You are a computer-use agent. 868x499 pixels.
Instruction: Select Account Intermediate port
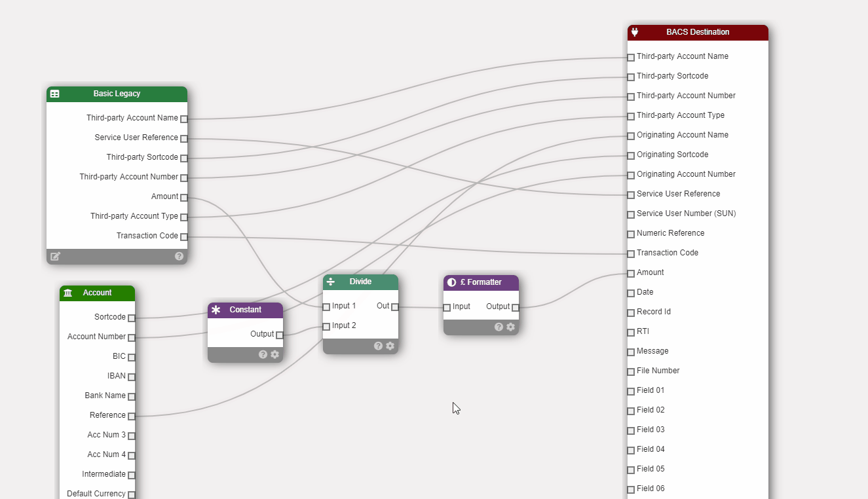coord(132,475)
